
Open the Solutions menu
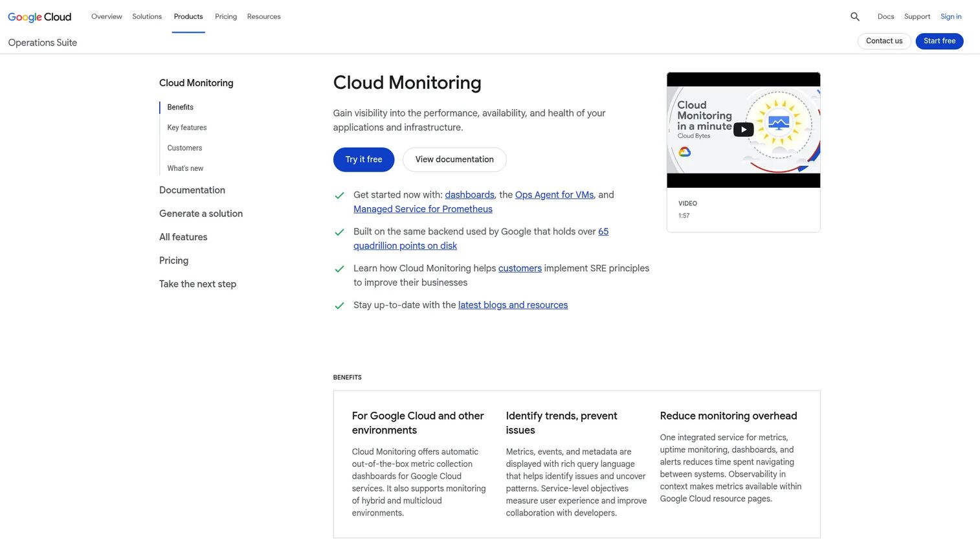pos(147,16)
